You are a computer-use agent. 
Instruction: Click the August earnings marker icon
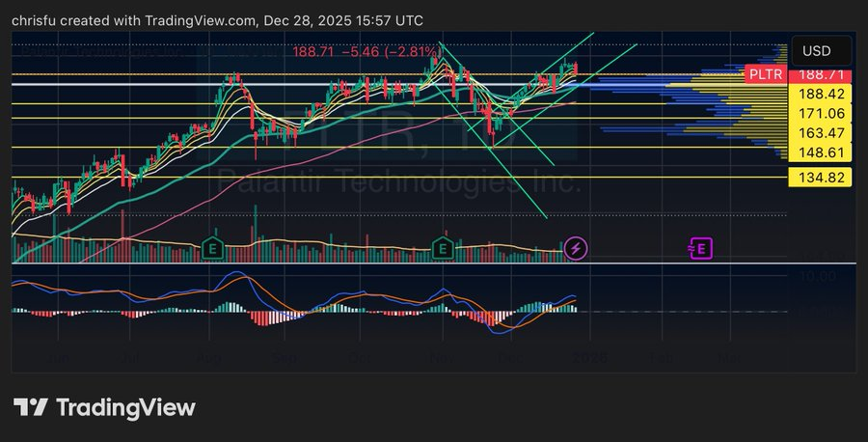[212, 249]
